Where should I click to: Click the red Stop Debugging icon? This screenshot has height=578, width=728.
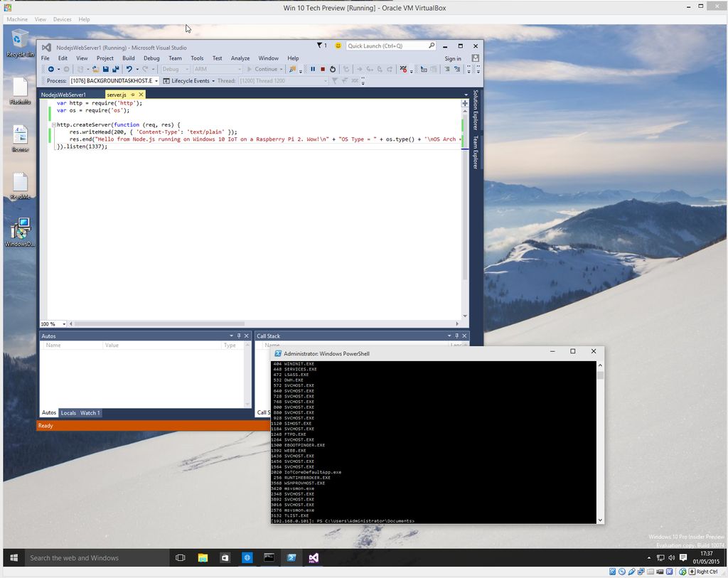coord(323,69)
